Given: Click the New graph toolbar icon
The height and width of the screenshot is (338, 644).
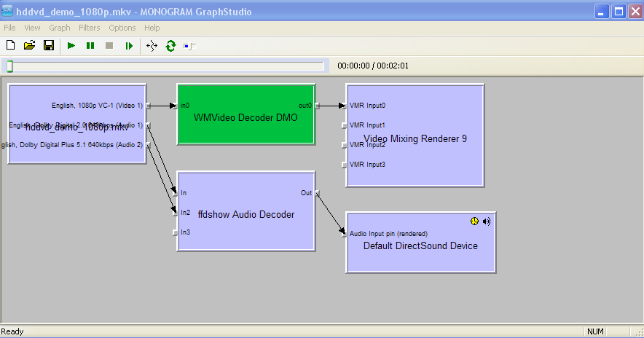Looking at the screenshot, I should point(11,46).
